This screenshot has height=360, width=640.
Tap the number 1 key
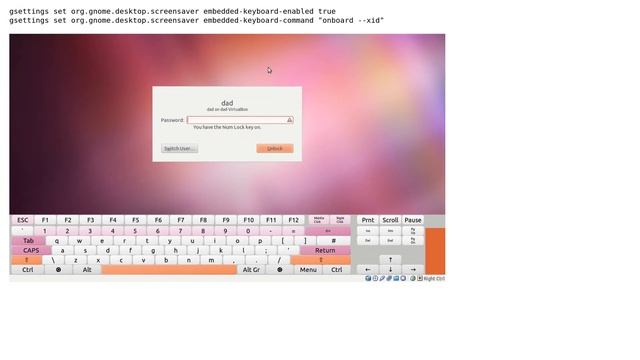click(x=45, y=231)
